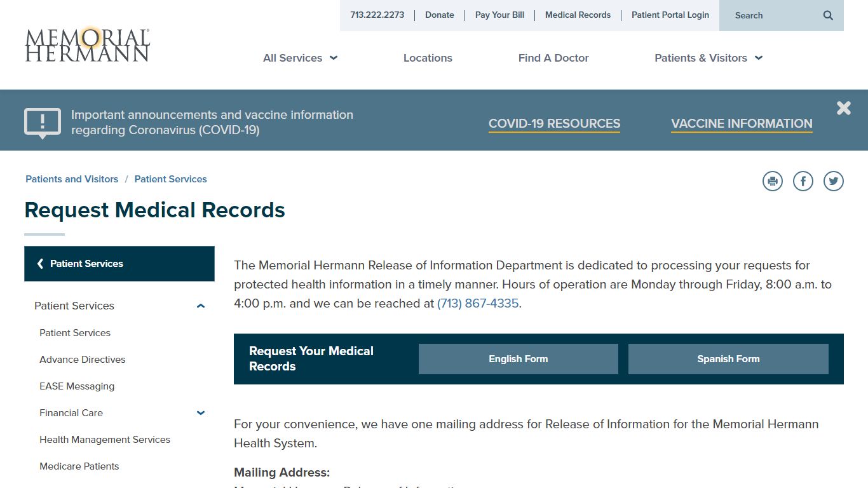868x488 pixels.
Task: Open Patient Portal Login
Action: click(x=670, y=15)
